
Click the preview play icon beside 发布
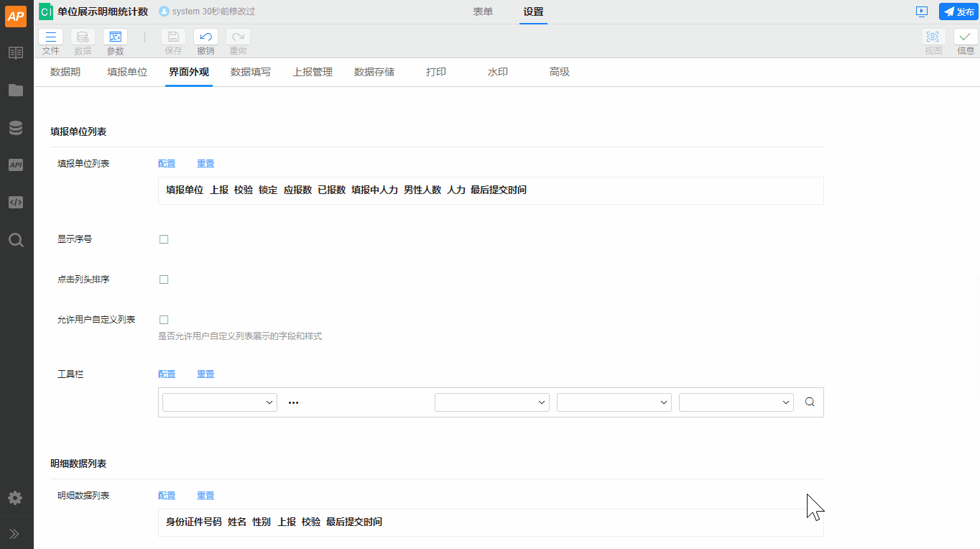[922, 11]
